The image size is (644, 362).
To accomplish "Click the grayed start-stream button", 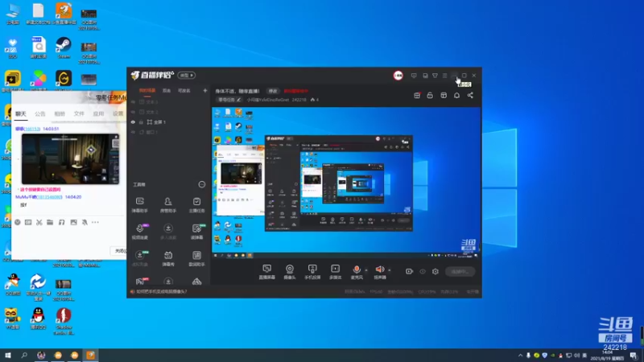I will click(x=460, y=271).
